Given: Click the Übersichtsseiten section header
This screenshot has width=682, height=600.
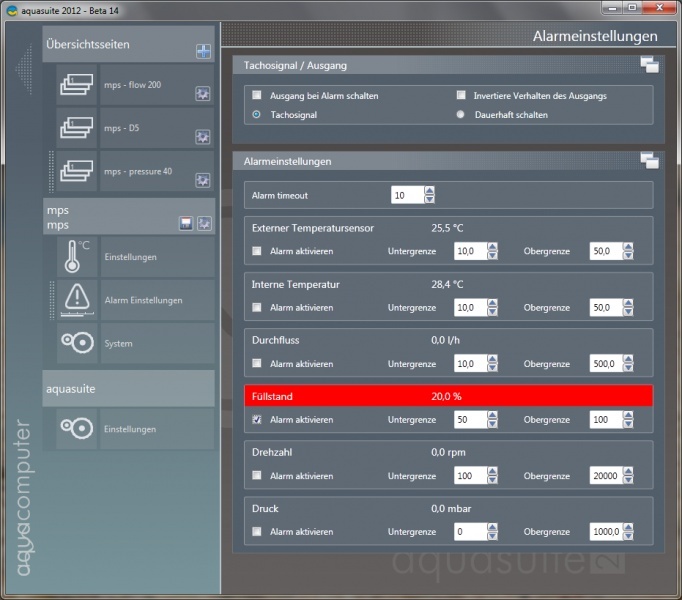Looking at the screenshot, I should (128, 44).
